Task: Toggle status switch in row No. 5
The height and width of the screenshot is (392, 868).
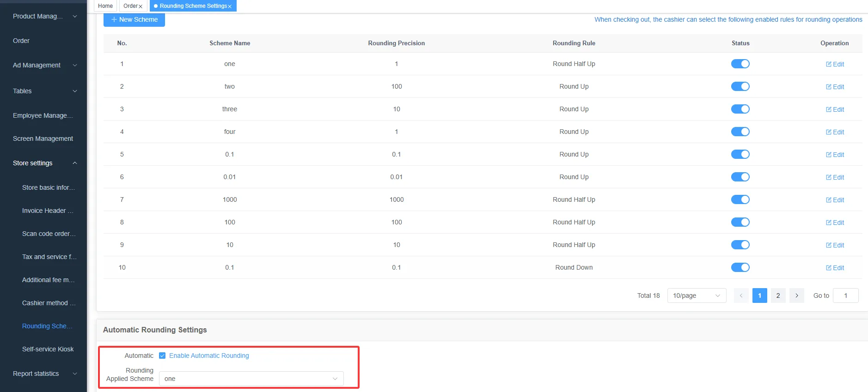Action: 740,154
